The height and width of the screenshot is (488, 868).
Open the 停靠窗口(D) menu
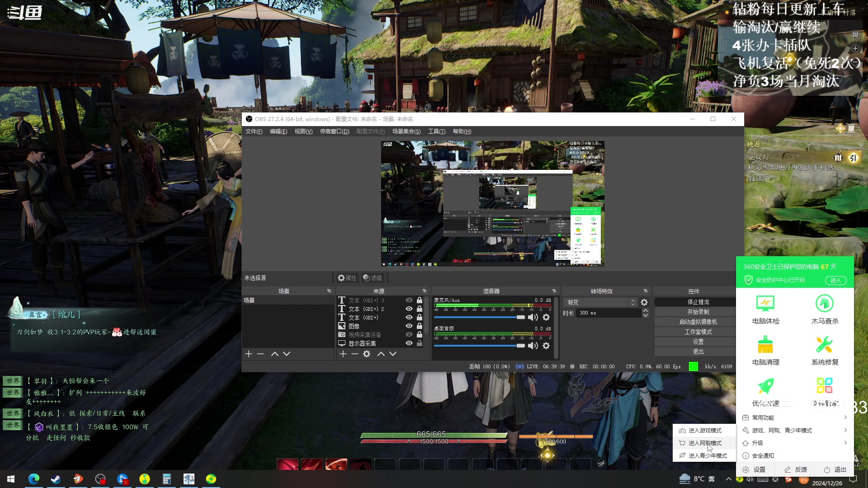[x=335, y=131]
